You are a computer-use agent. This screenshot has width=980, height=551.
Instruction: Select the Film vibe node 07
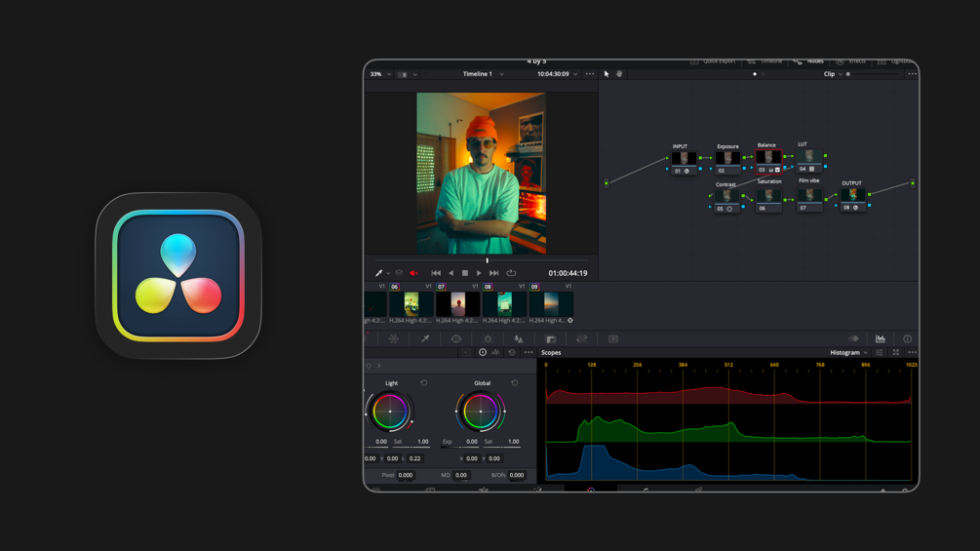tap(809, 199)
